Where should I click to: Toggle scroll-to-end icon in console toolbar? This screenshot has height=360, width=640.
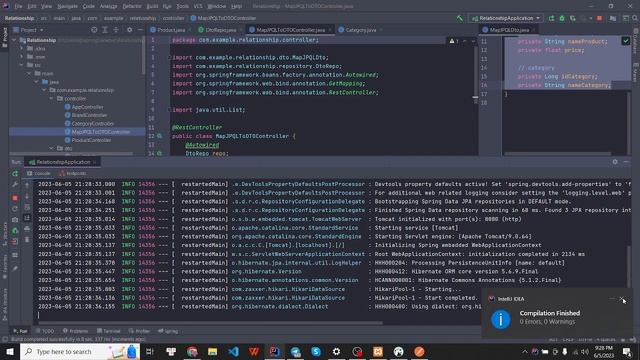click(x=27, y=218)
